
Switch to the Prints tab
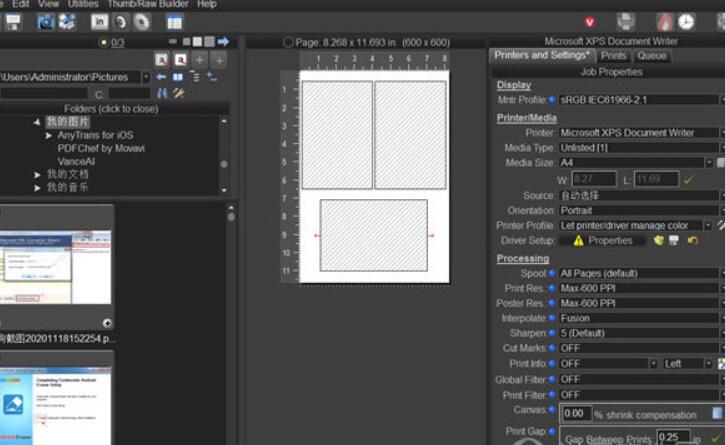[613, 56]
